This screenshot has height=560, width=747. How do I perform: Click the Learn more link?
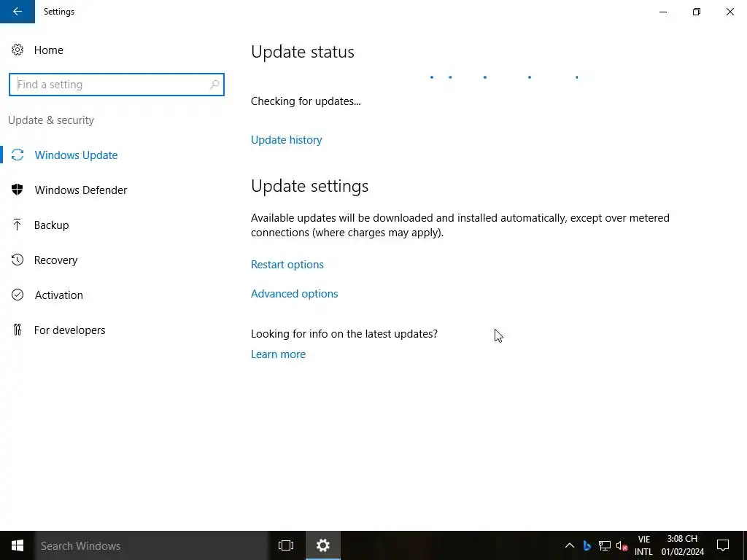click(x=278, y=354)
